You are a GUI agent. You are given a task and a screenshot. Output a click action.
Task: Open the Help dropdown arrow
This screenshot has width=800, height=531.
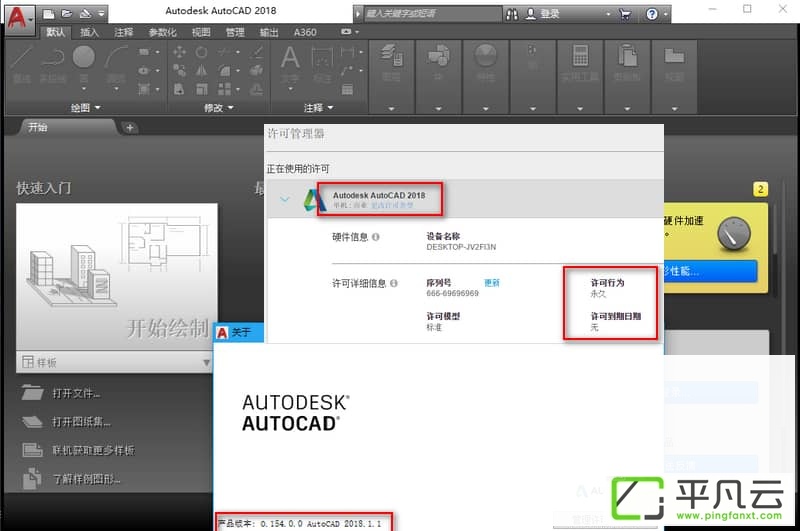coord(665,14)
